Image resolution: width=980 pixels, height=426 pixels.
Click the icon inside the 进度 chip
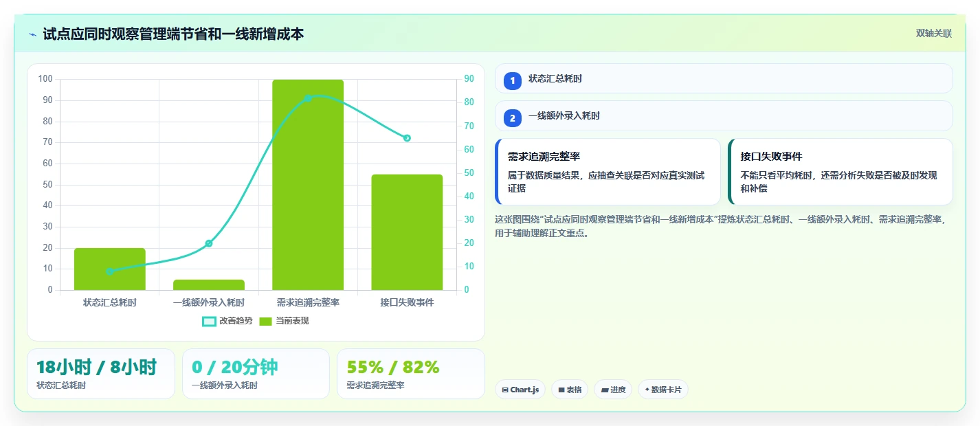[x=605, y=390]
